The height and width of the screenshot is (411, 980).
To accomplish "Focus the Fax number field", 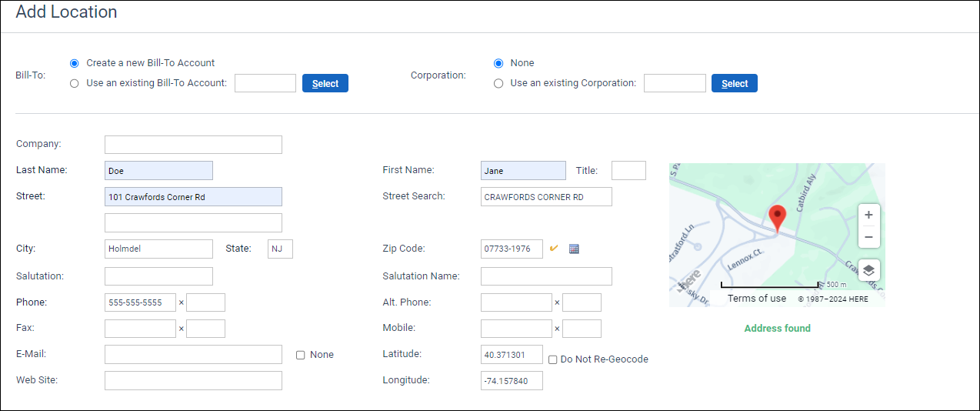I will click(140, 329).
